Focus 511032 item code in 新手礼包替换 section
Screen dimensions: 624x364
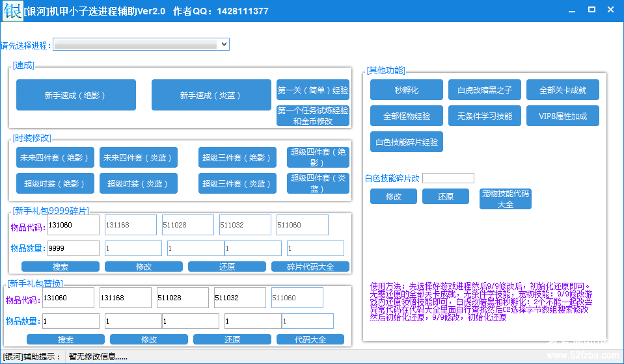(x=240, y=298)
